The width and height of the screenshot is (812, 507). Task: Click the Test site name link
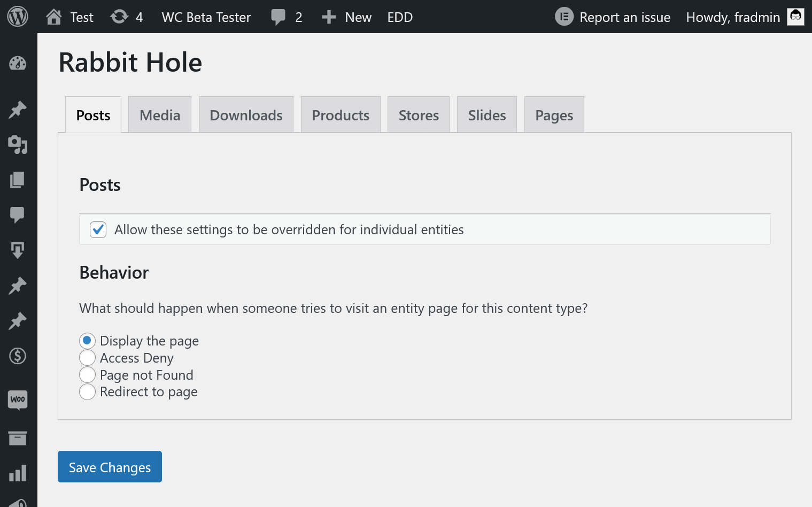pos(82,17)
